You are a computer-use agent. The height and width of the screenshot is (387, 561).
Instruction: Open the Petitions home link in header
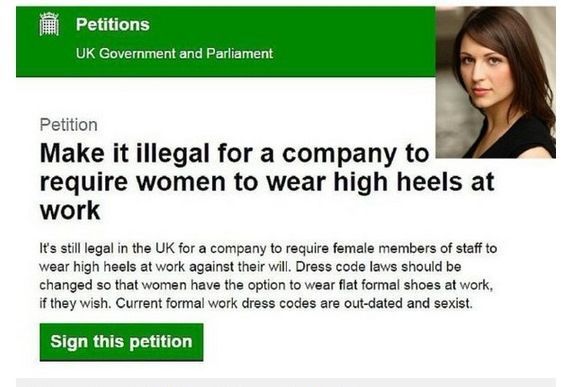point(113,25)
